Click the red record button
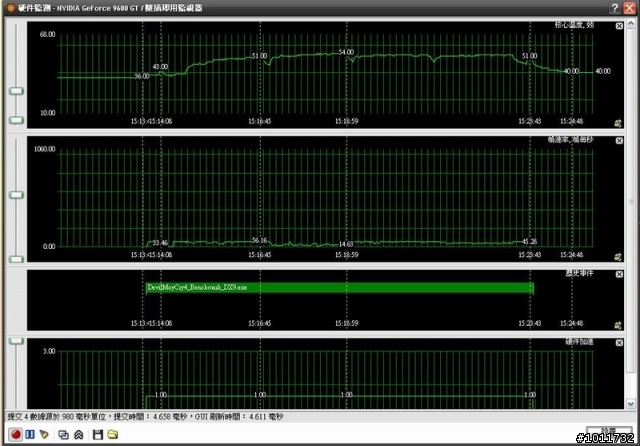Screen dimensions: 640x446 16,435
